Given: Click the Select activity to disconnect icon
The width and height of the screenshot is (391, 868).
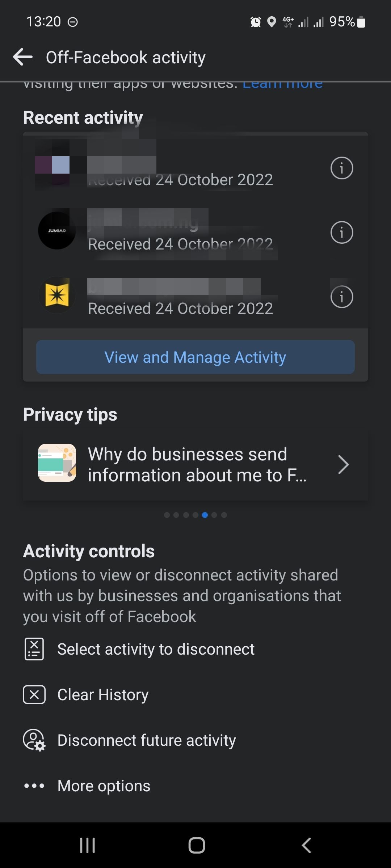Looking at the screenshot, I should [x=34, y=649].
